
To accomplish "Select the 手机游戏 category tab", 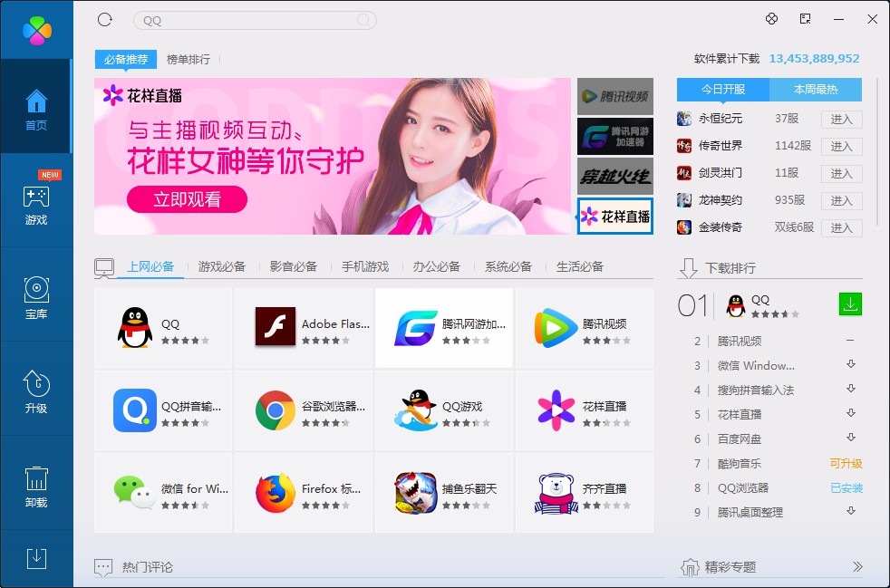I will (365, 266).
